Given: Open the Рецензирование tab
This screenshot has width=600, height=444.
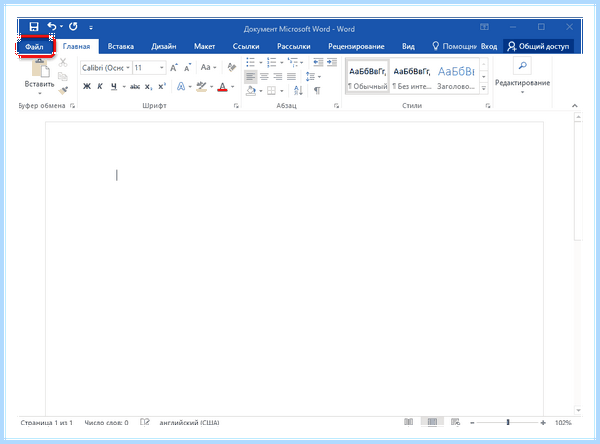Looking at the screenshot, I should coord(356,47).
